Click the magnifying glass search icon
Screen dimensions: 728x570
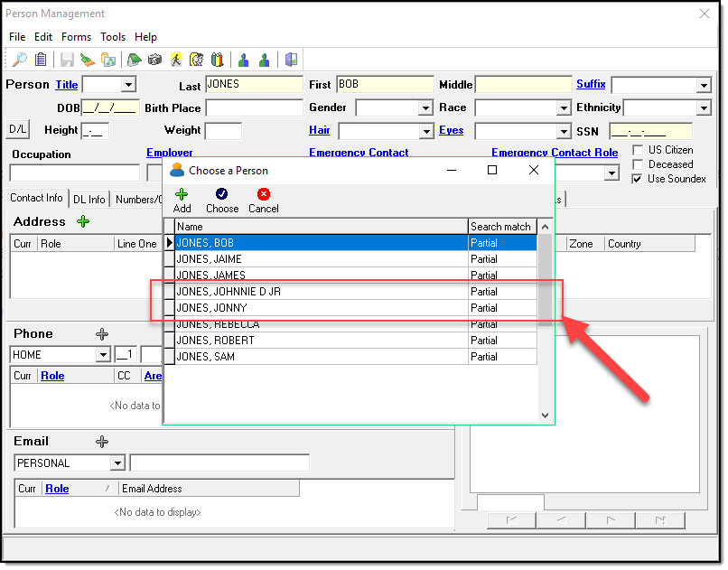[x=19, y=60]
